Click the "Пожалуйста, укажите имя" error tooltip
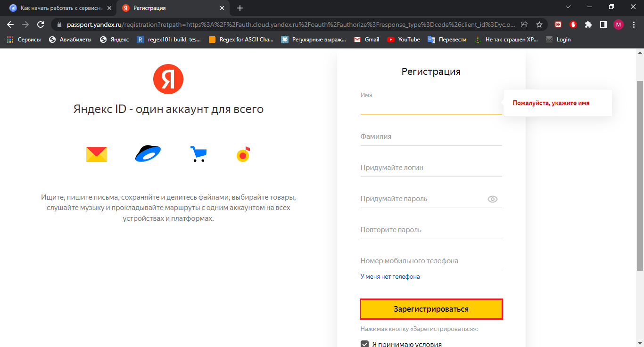Screen dimensions: 644x347 557,103
